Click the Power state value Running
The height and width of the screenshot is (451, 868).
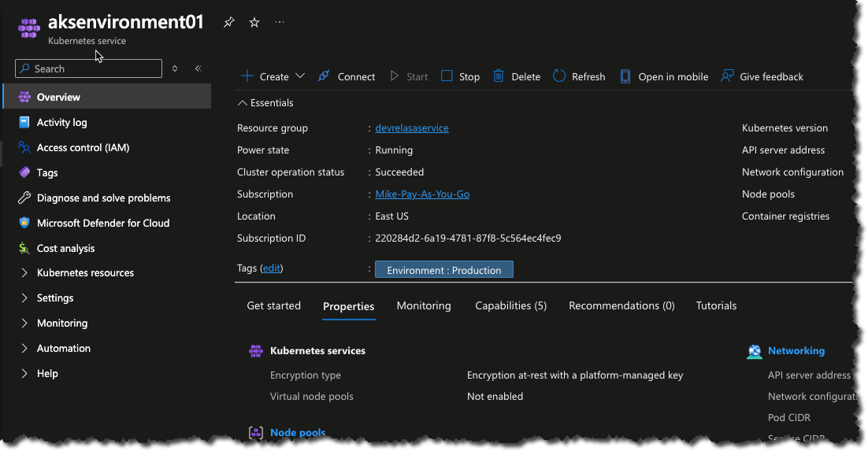pos(394,150)
